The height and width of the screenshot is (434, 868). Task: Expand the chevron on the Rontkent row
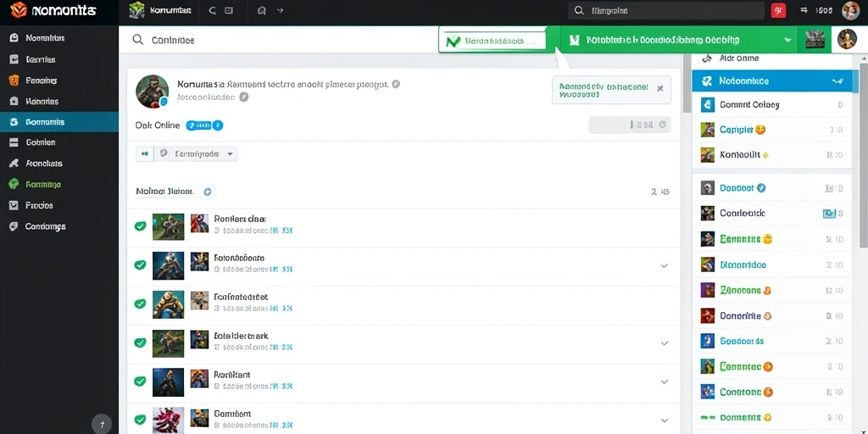[x=665, y=381]
